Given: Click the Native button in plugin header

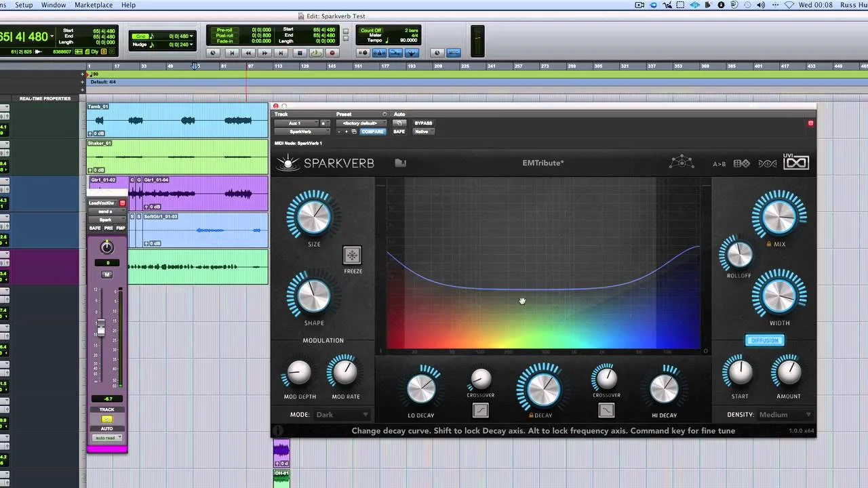Looking at the screenshot, I should tap(422, 131).
